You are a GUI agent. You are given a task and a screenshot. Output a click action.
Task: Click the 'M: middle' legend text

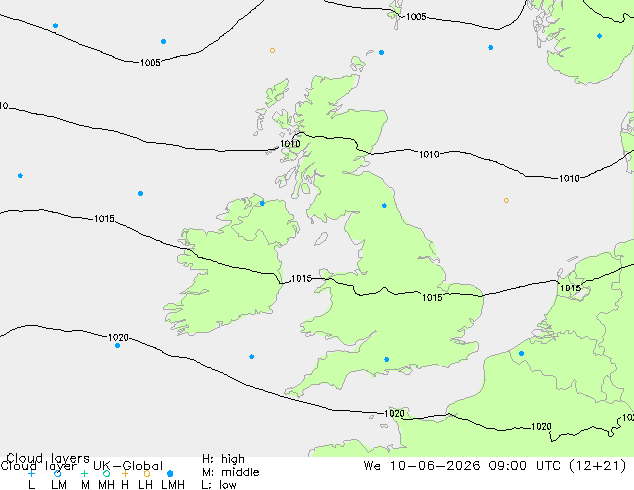coord(230,472)
